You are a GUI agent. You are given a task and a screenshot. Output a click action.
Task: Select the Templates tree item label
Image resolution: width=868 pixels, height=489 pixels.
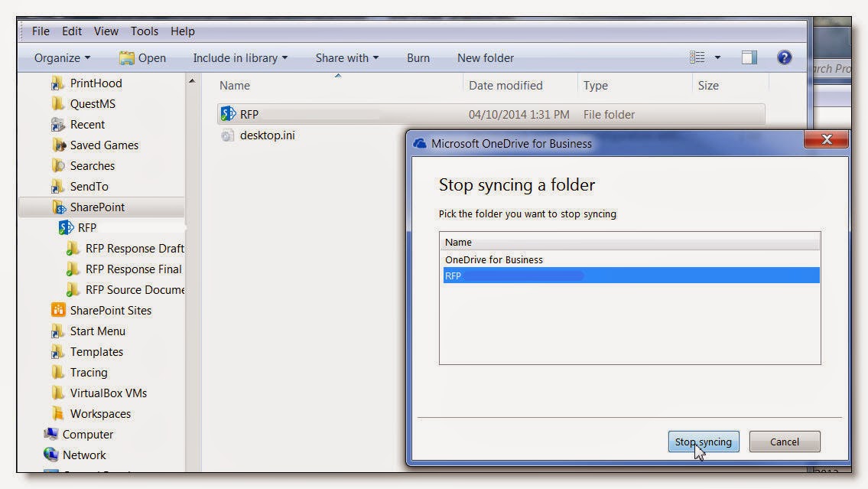coord(96,352)
